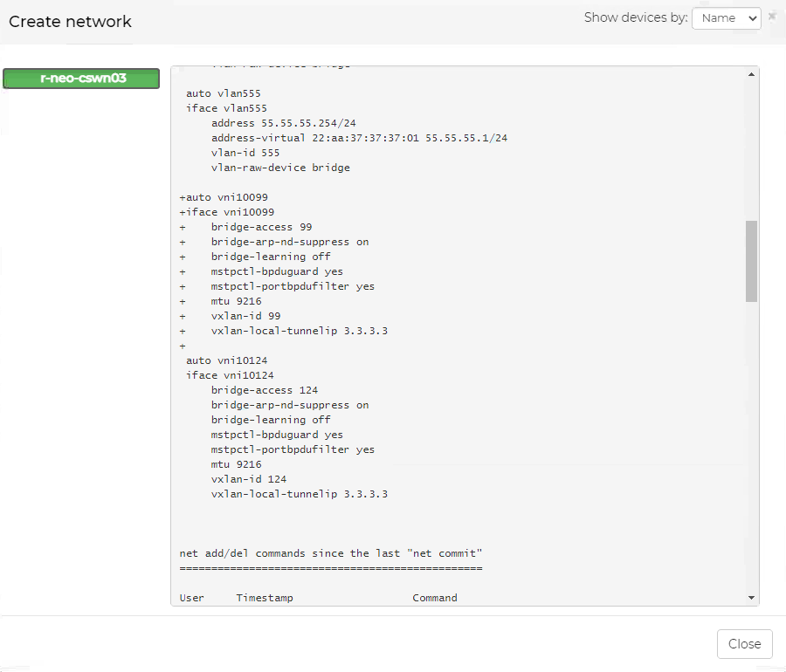
Task: Click the small X icon beside the Name dropdown
Action: point(771,17)
